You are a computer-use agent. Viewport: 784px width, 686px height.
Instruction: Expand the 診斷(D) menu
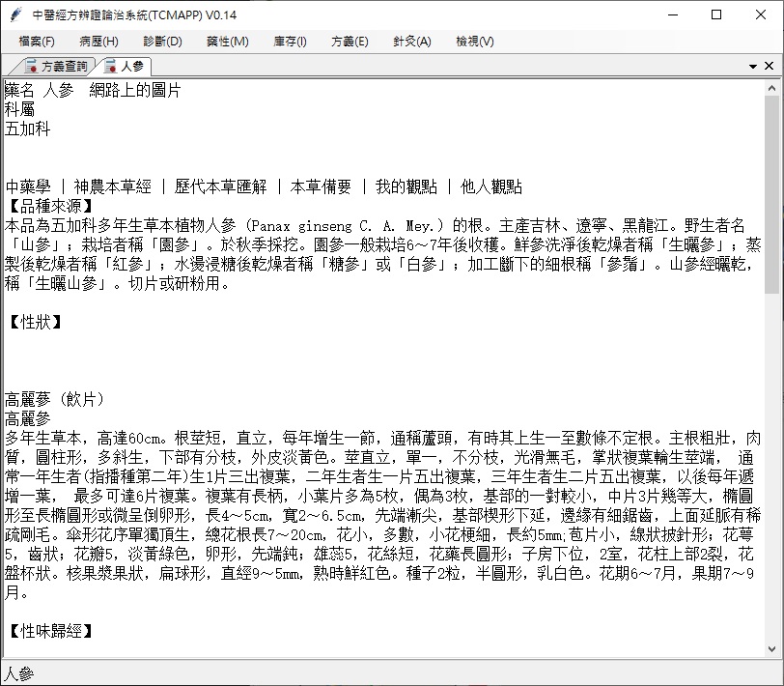coord(162,42)
